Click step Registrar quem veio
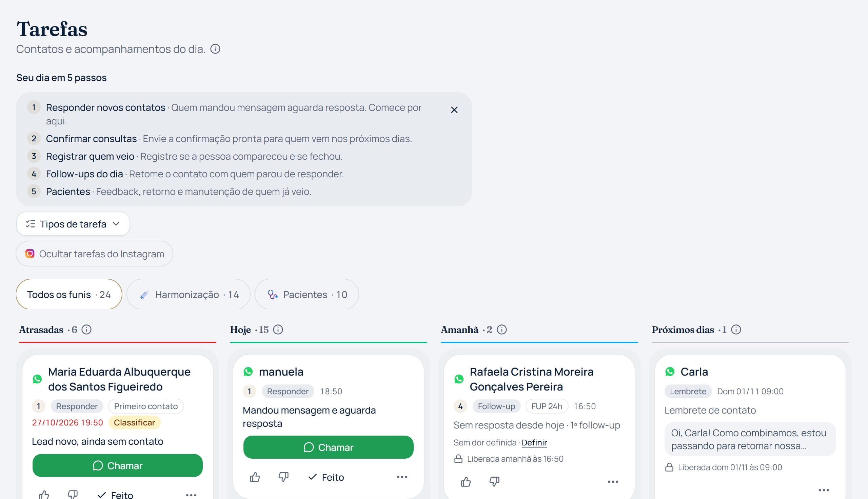Viewport: 868px width, 499px height. click(90, 156)
